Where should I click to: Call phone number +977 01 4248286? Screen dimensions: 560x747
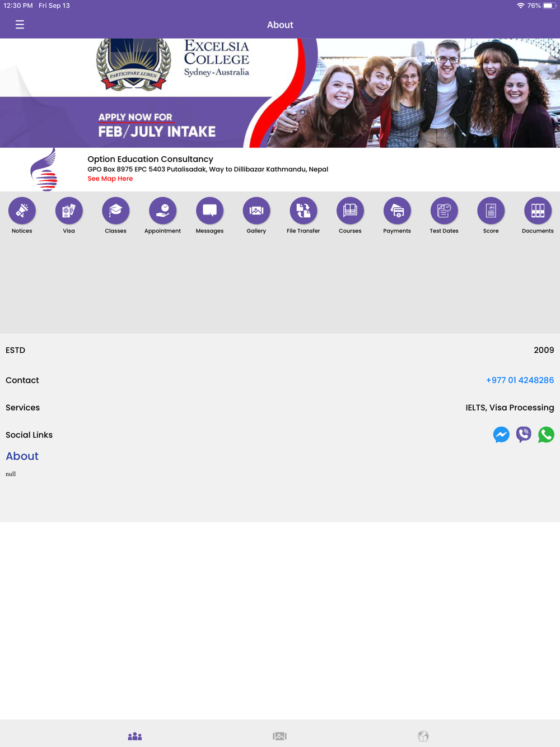click(x=520, y=380)
